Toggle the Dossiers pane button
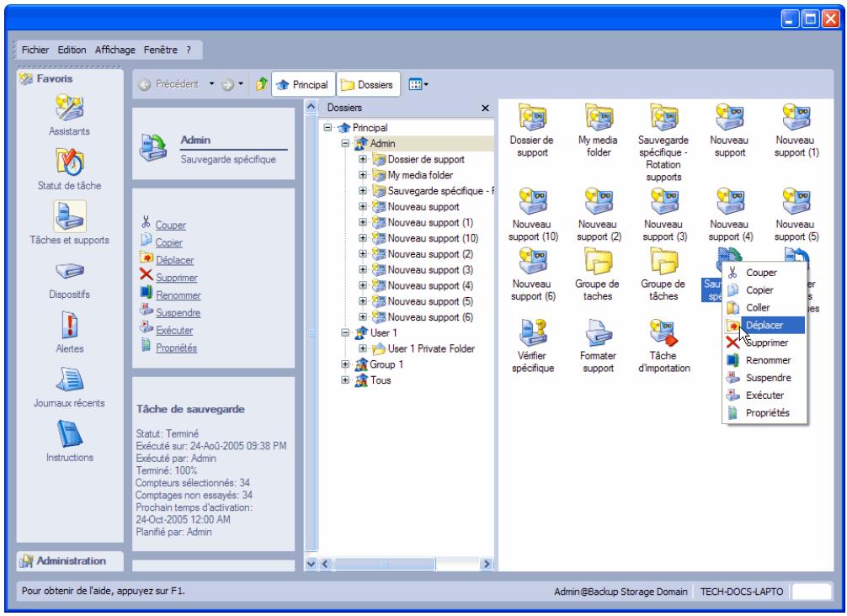This screenshot has height=616, width=847. point(369,84)
